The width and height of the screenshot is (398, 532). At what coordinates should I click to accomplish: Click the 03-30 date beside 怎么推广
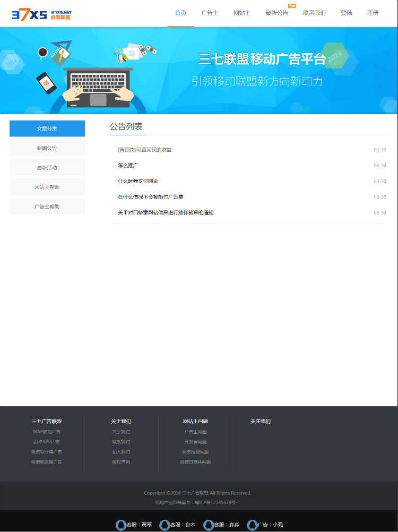click(380, 166)
